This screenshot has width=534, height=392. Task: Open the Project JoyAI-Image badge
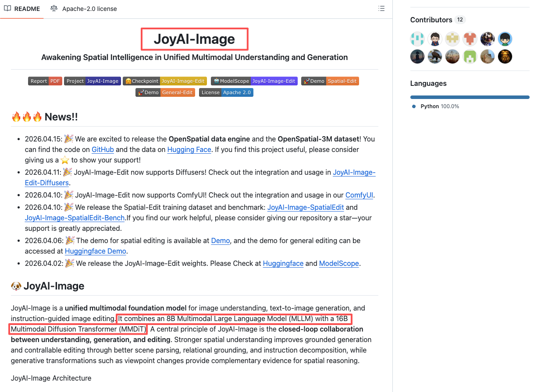[x=93, y=81]
